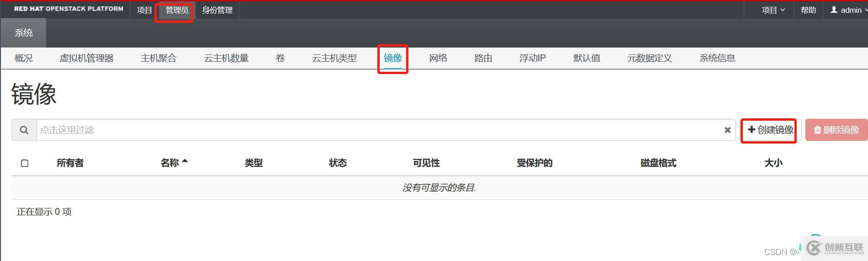Switch to the 网络 tab
The width and height of the screenshot is (868, 261).
pos(438,58)
